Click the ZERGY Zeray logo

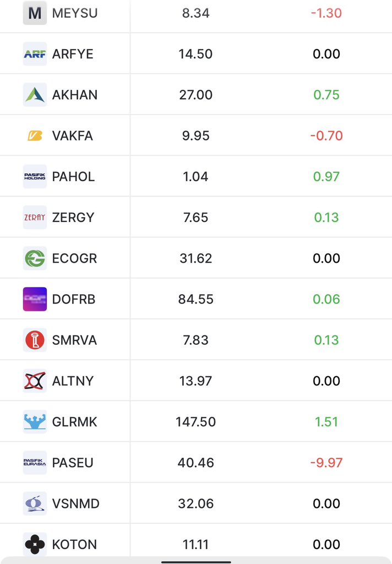[x=35, y=217]
